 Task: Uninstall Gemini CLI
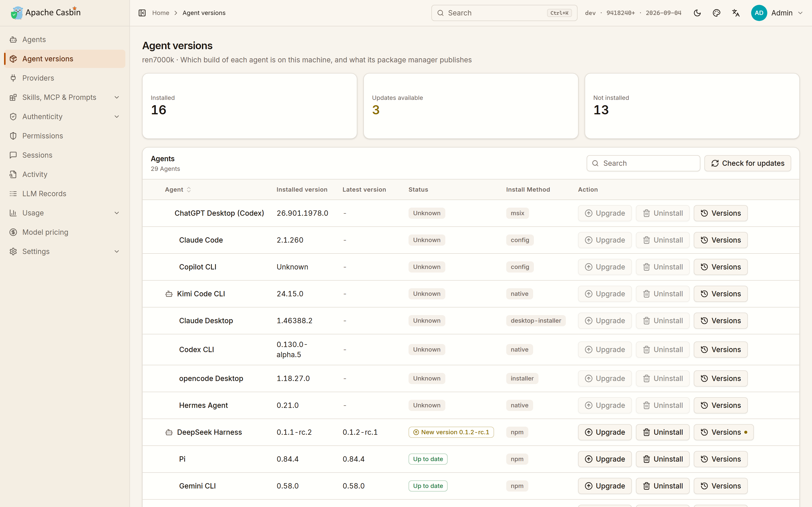pyautogui.click(x=663, y=486)
